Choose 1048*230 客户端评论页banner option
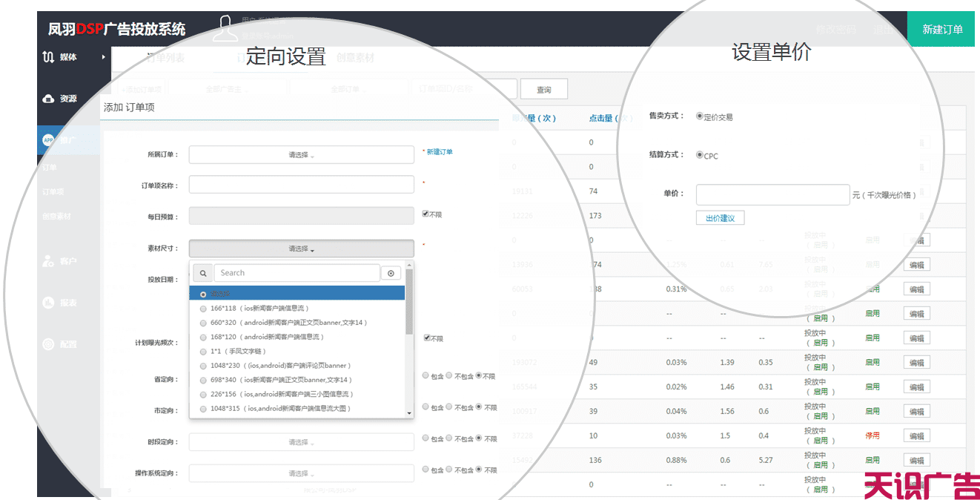This screenshot has width=980, height=500. 297,366
